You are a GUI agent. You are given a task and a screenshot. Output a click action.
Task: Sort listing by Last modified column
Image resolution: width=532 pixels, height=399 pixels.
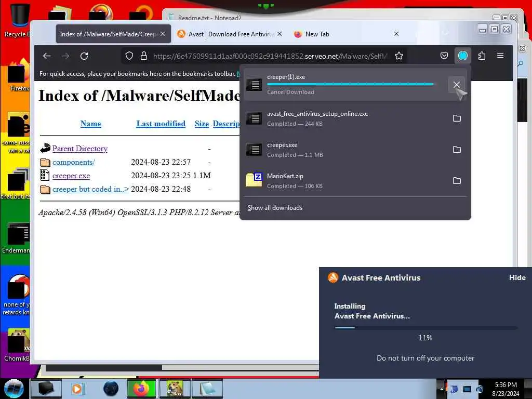161,124
